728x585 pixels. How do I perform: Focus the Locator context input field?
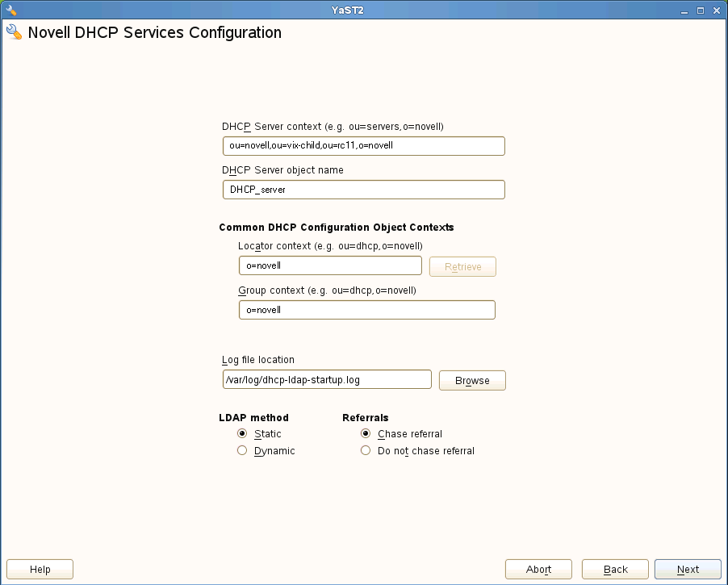point(330,265)
